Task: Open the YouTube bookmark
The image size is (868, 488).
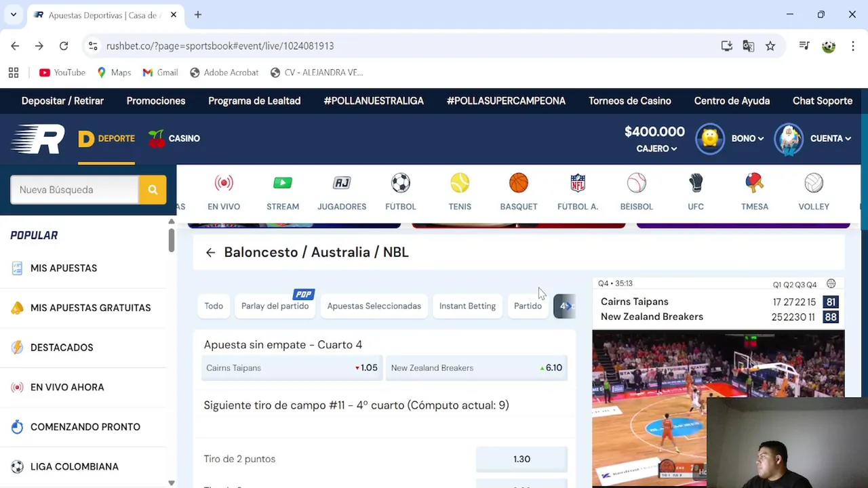Action: click(62, 73)
